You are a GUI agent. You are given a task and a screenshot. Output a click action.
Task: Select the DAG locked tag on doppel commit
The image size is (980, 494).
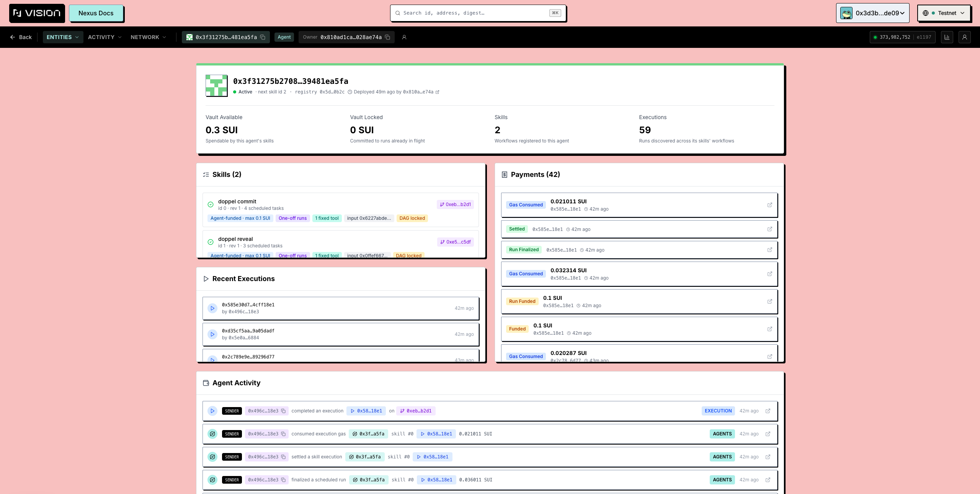point(412,218)
